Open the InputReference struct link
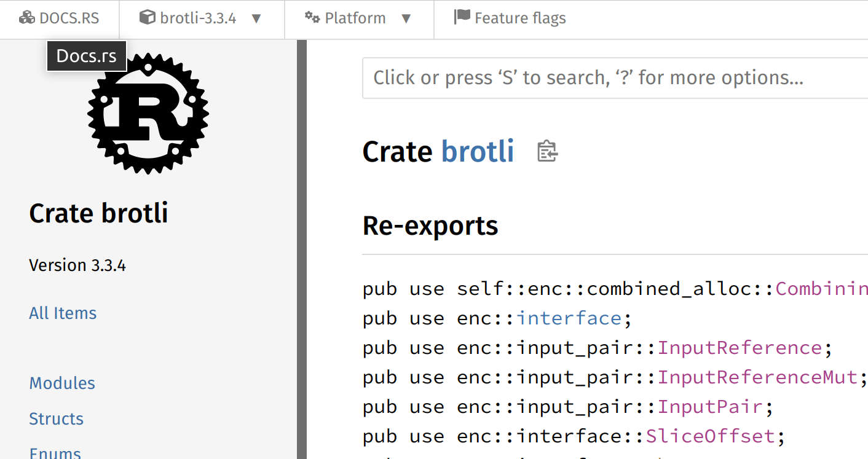Screen dimensions: 868x459 (740, 348)
